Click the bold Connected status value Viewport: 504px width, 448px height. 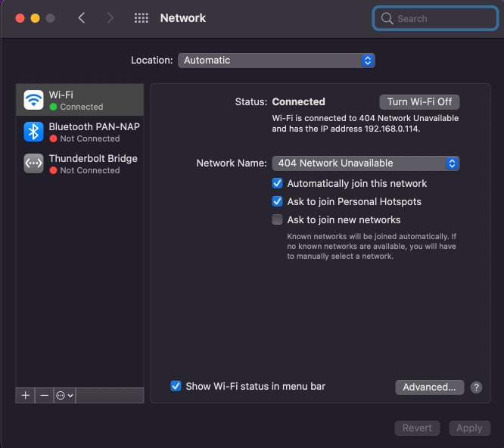tap(299, 102)
